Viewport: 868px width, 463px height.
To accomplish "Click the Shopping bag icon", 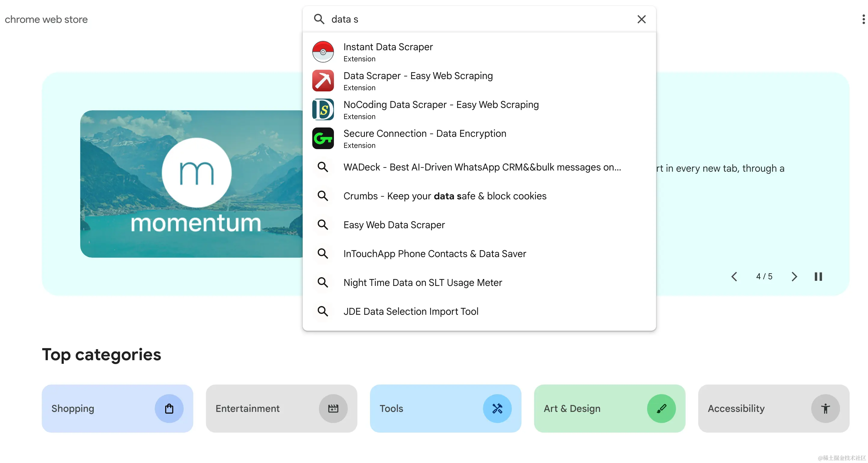I will 169,408.
